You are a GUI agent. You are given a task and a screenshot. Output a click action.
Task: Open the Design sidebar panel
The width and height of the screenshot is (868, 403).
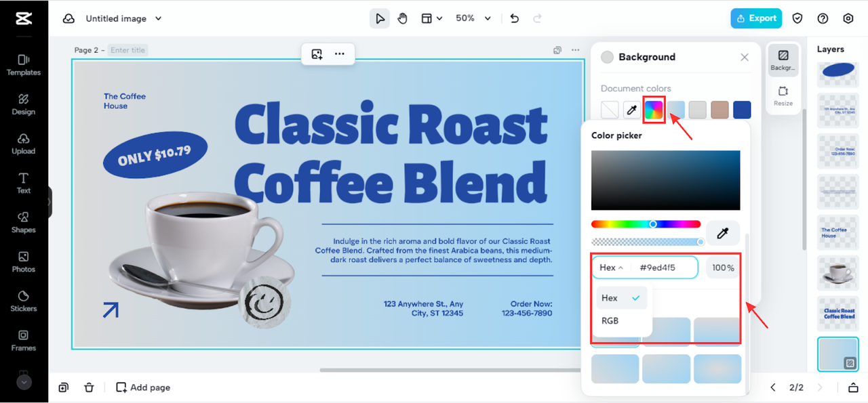tap(24, 104)
